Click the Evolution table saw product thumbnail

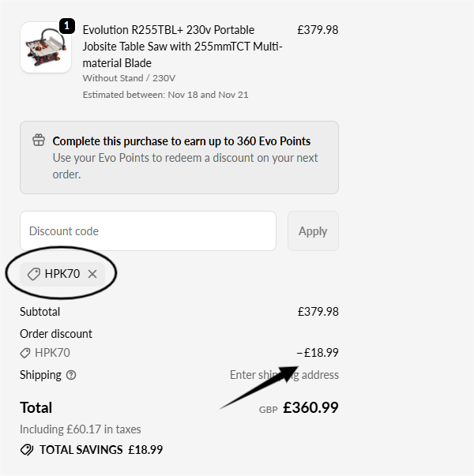click(46, 47)
